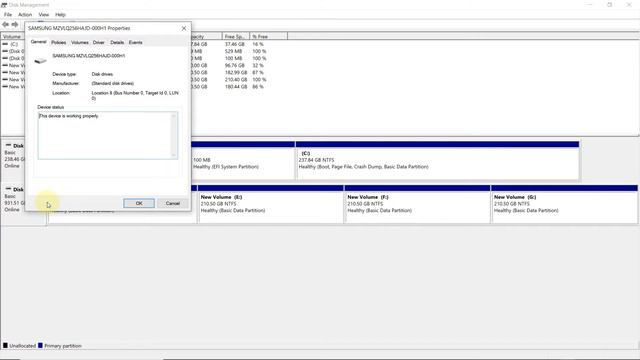Open the Help menu
This screenshot has width=640, height=360.
pos(60,15)
